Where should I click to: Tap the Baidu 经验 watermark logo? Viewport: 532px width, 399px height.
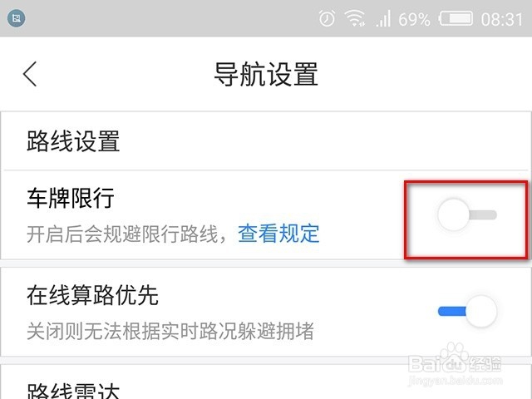point(455,364)
